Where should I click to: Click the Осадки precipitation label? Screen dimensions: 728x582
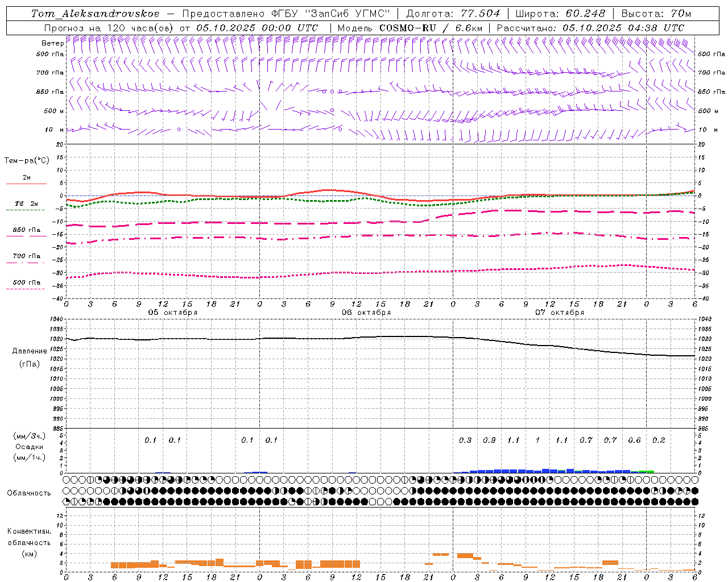29,447
